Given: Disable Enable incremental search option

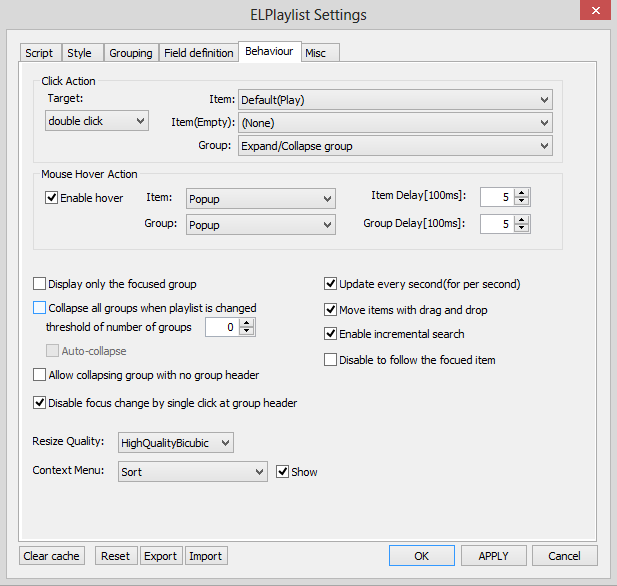Looking at the screenshot, I should [x=331, y=334].
